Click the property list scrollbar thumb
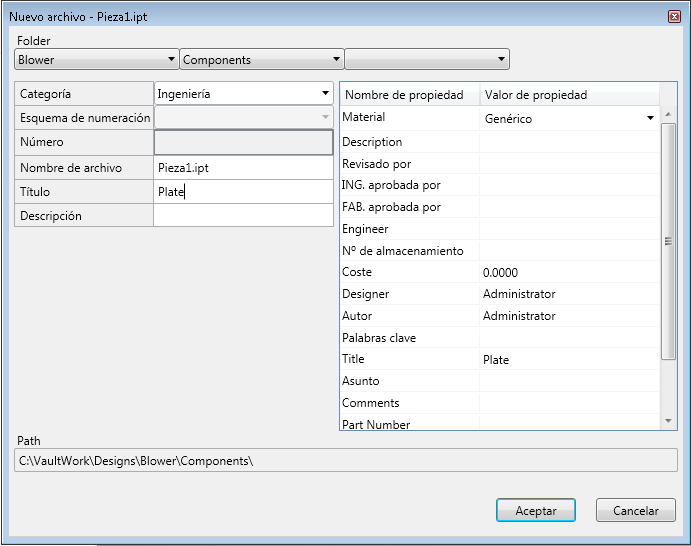This screenshot has width=691, height=546. (x=669, y=240)
